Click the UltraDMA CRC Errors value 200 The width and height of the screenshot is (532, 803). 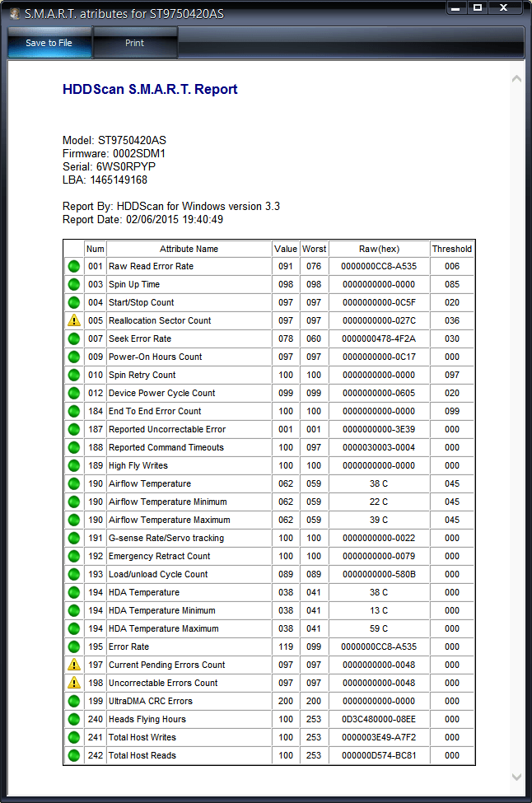[286, 701]
